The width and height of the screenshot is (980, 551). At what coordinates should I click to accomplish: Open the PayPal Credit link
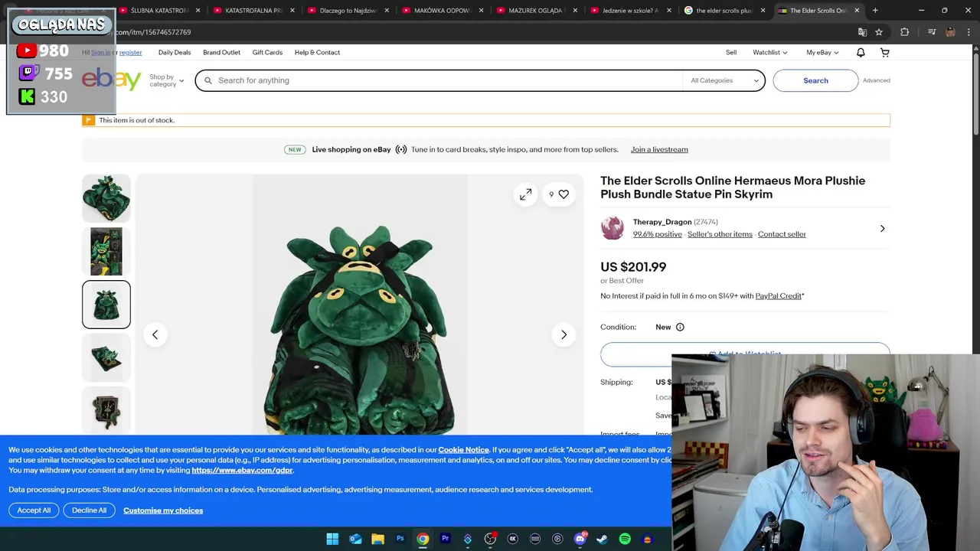(x=779, y=296)
